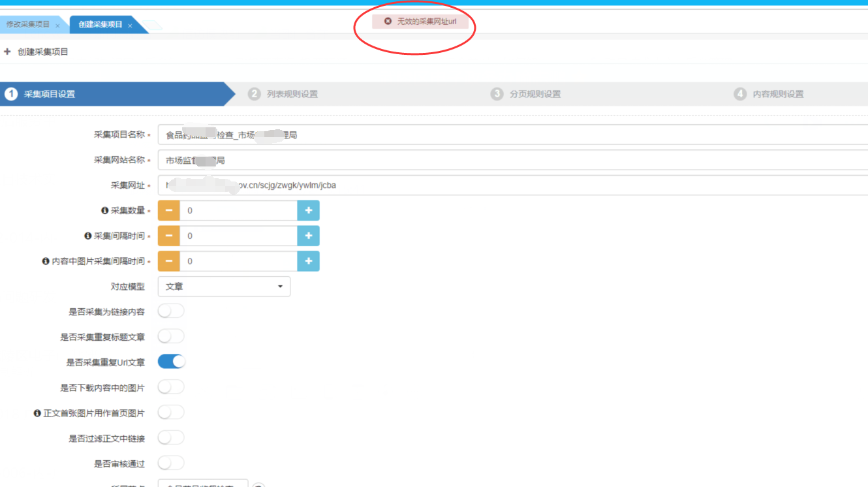Click minus button for 内容中图片采集间隔时间

point(168,261)
